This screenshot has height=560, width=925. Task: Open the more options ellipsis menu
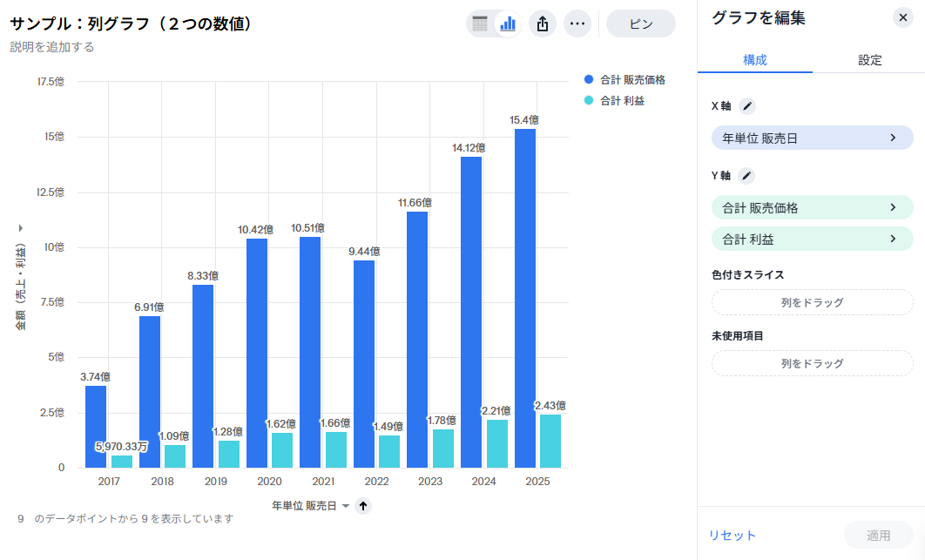coord(577,24)
